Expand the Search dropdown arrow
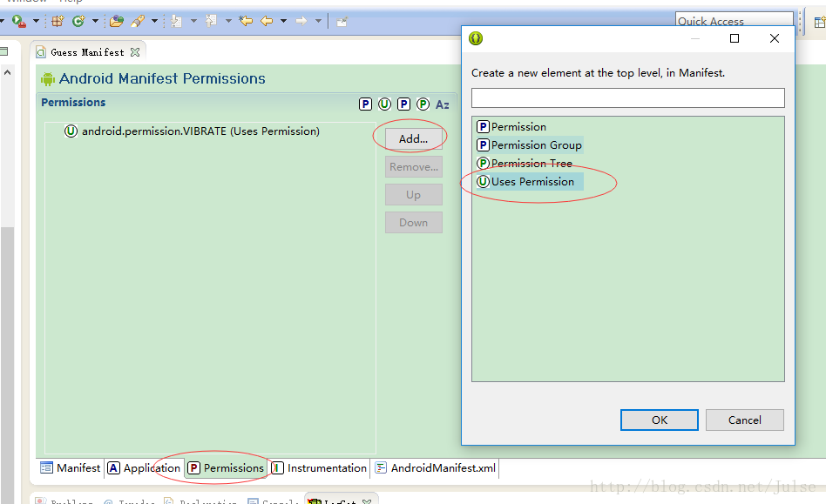This screenshot has width=826, height=504. pyautogui.click(x=154, y=21)
